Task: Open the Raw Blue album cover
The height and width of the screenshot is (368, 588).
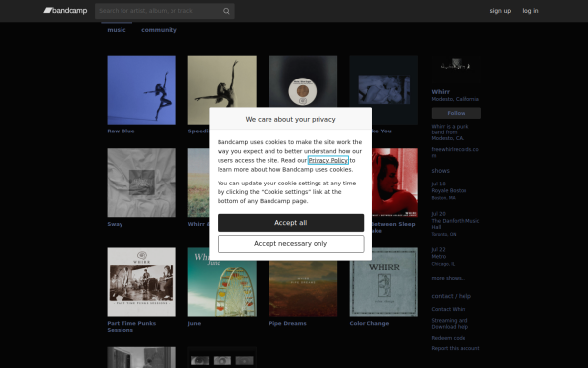Action: coord(142,90)
